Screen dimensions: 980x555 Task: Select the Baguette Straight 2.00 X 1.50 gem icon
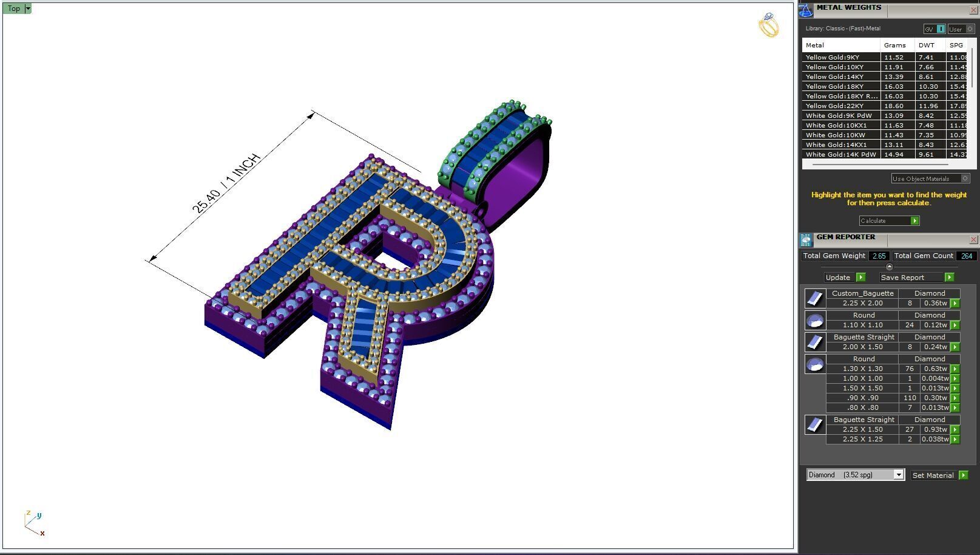(815, 342)
